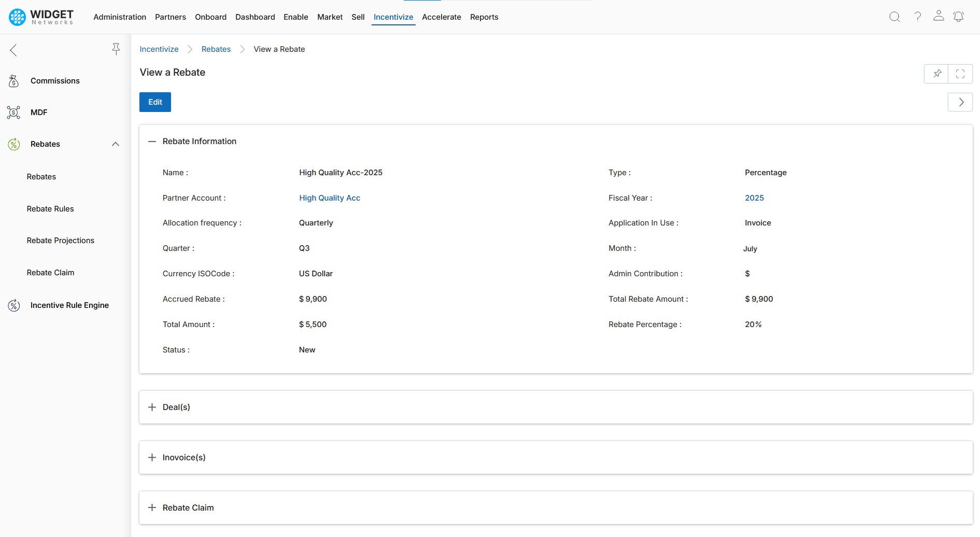Open the High Quality Acc partner link
This screenshot has width=980, height=537.
pyautogui.click(x=330, y=198)
